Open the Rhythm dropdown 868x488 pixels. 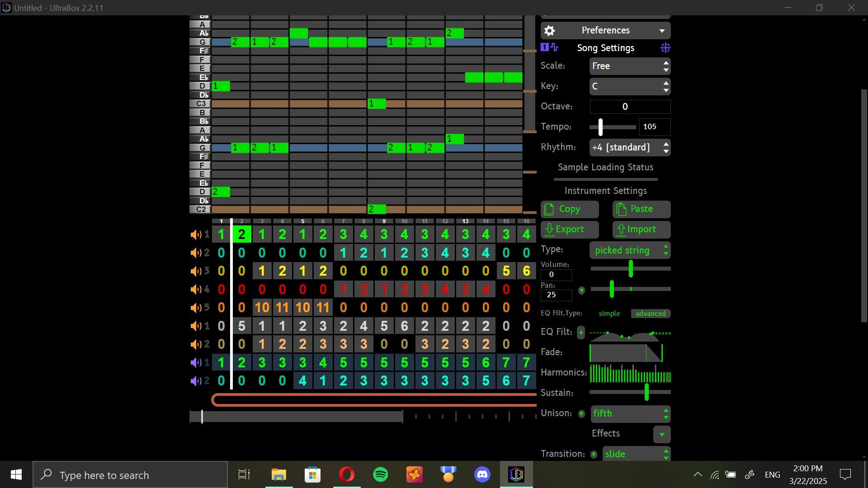pos(630,147)
